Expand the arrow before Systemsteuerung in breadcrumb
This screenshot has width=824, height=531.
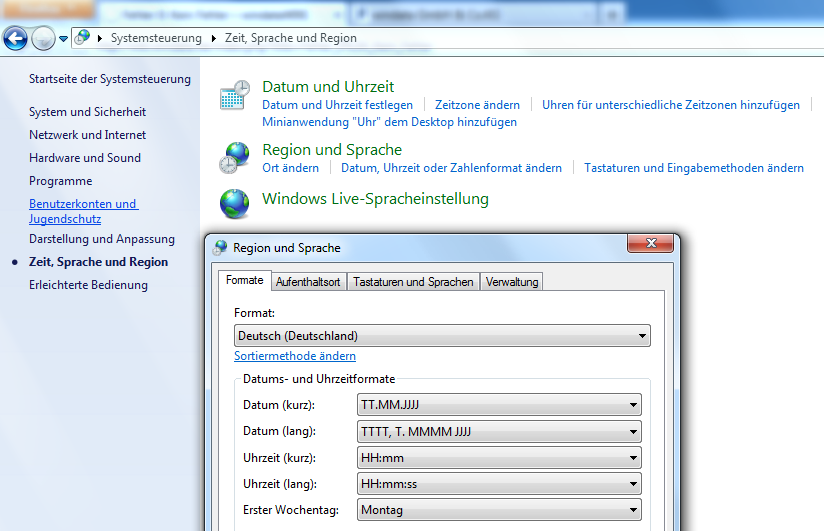point(99,38)
